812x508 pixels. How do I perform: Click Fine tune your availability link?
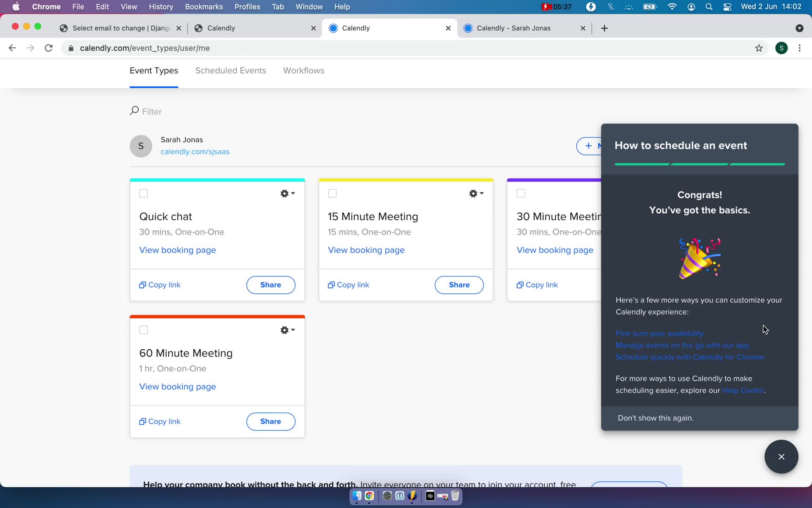[659, 333]
